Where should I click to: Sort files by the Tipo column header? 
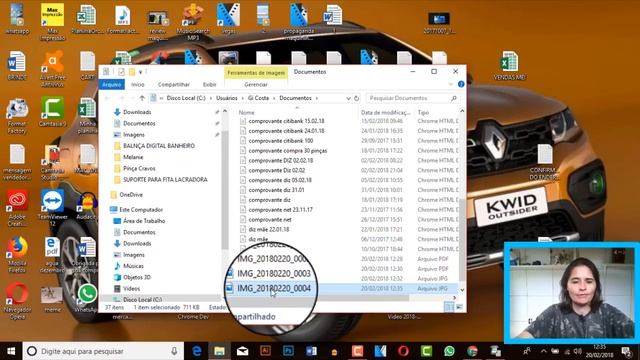pyautogui.click(x=423, y=112)
